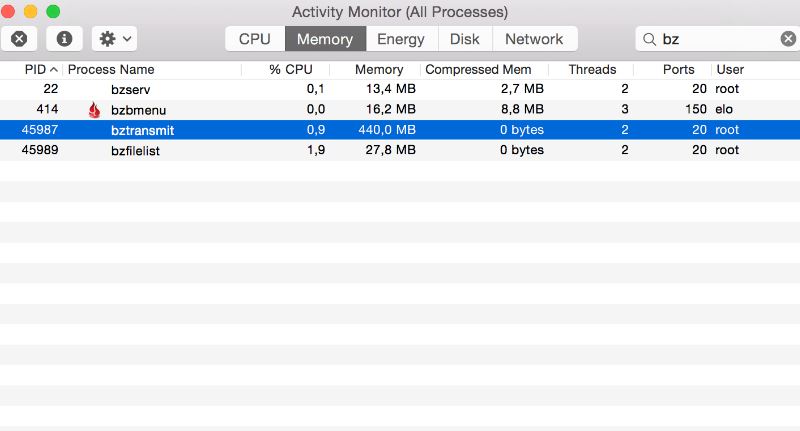The height and width of the screenshot is (431, 800).
Task: Sort by the PID column header
Action: pyautogui.click(x=35, y=69)
